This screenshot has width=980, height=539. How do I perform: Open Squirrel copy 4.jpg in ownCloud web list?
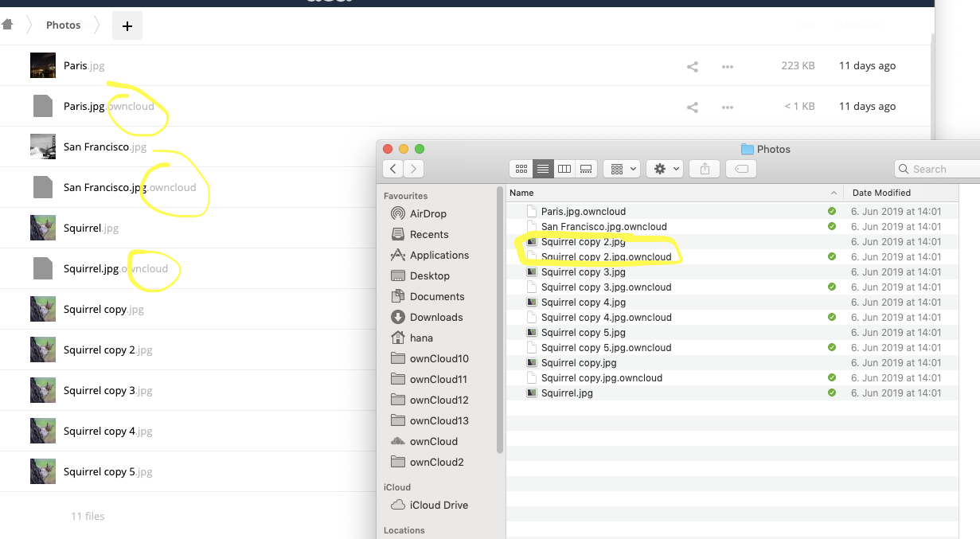(x=107, y=431)
